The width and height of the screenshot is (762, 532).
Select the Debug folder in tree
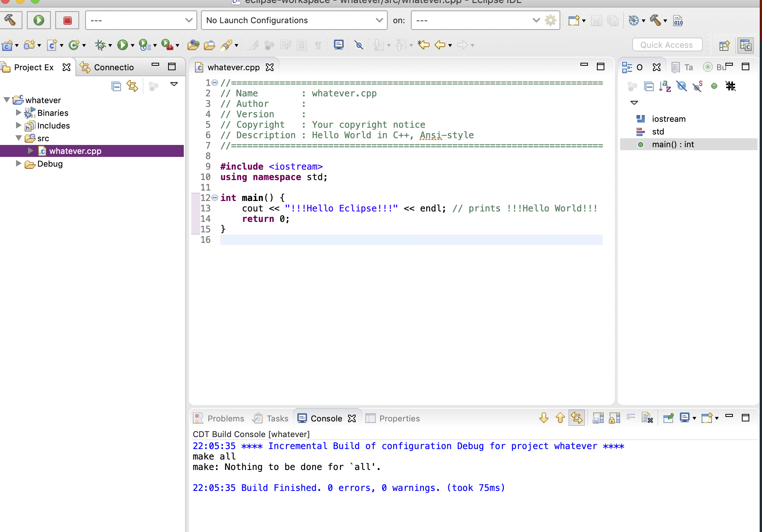[x=50, y=164]
